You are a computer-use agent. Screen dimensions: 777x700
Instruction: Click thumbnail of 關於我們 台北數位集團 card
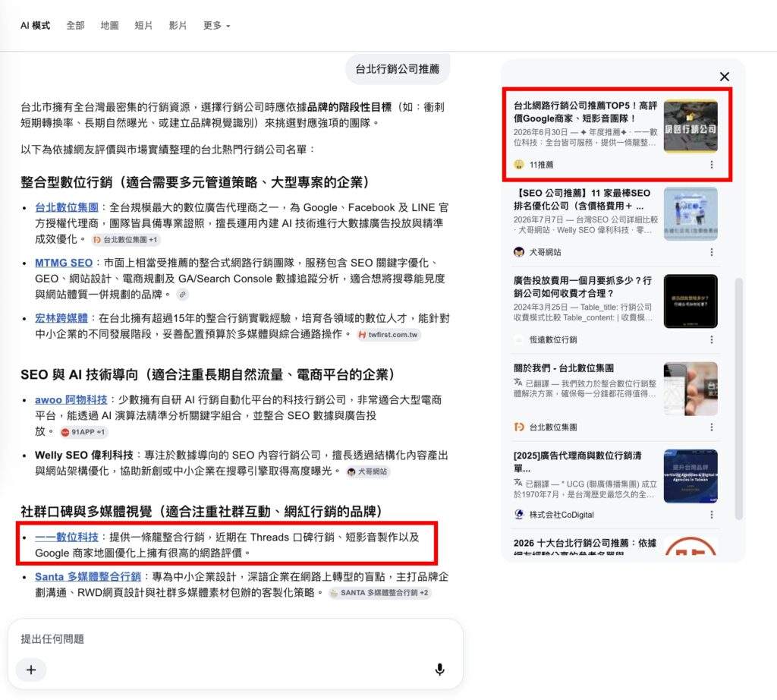point(690,389)
